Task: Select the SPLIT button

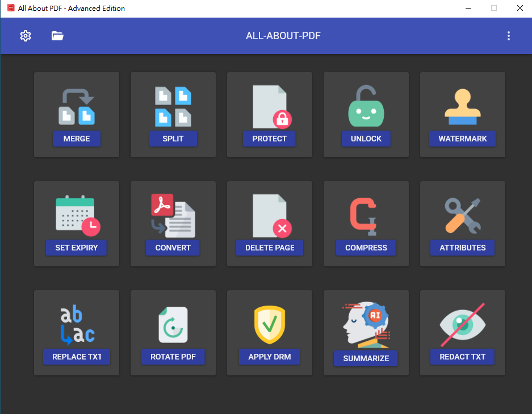Action: (x=173, y=139)
